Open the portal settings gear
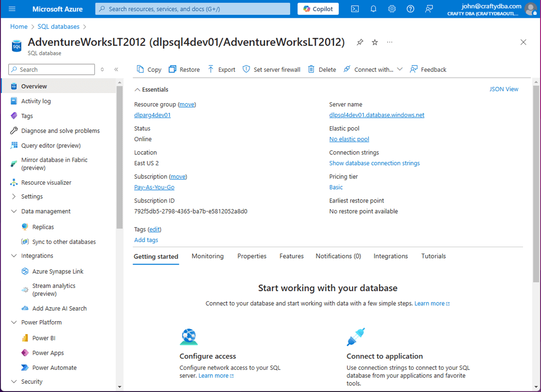 [392, 9]
